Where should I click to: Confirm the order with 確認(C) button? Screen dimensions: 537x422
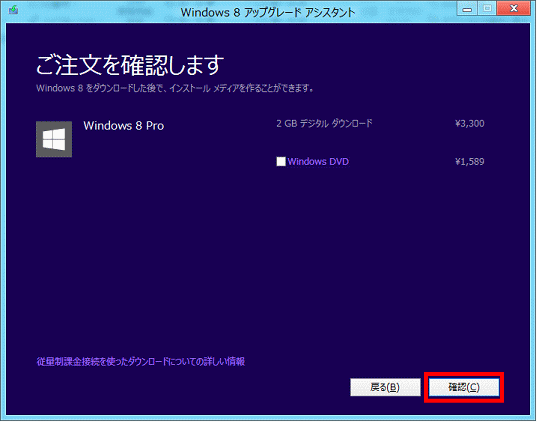(464, 387)
